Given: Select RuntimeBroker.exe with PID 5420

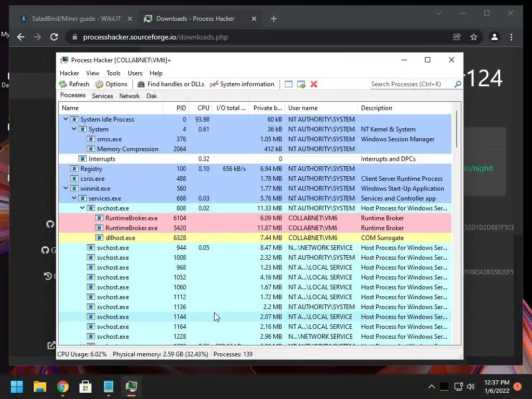Looking at the screenshot, I should coord(255,228).
